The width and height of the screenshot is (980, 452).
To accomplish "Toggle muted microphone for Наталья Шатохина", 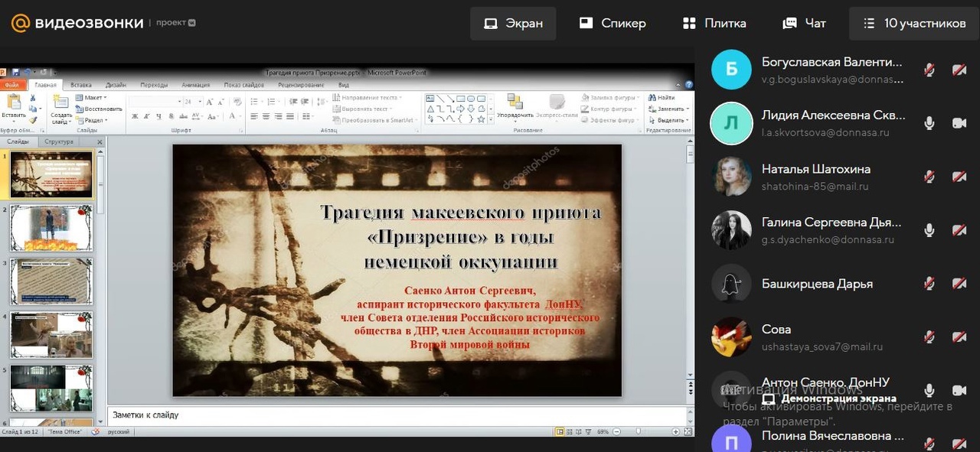I will (x=929, y=177).
